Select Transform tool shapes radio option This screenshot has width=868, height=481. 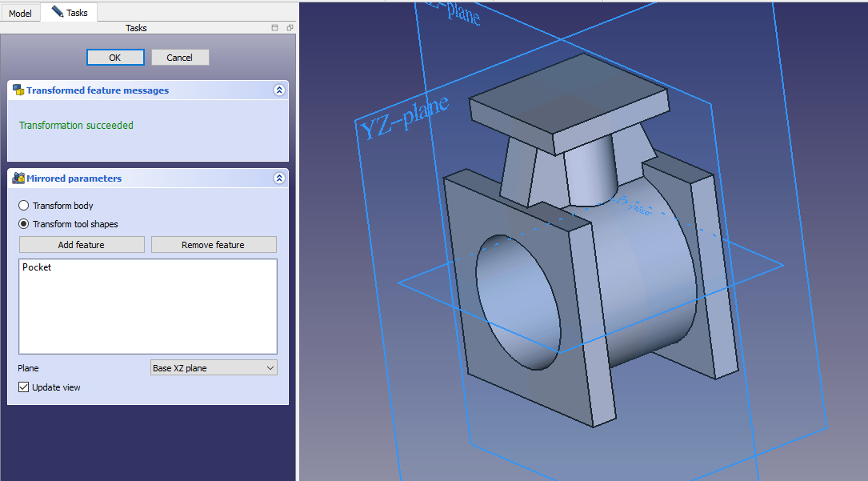click(x=24, y=224)
